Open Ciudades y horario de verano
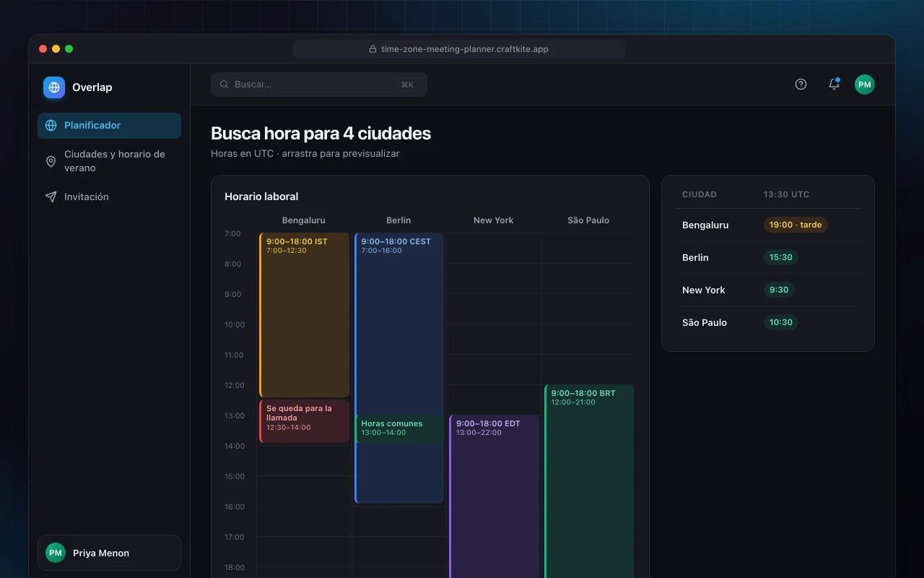 [109, 161]
